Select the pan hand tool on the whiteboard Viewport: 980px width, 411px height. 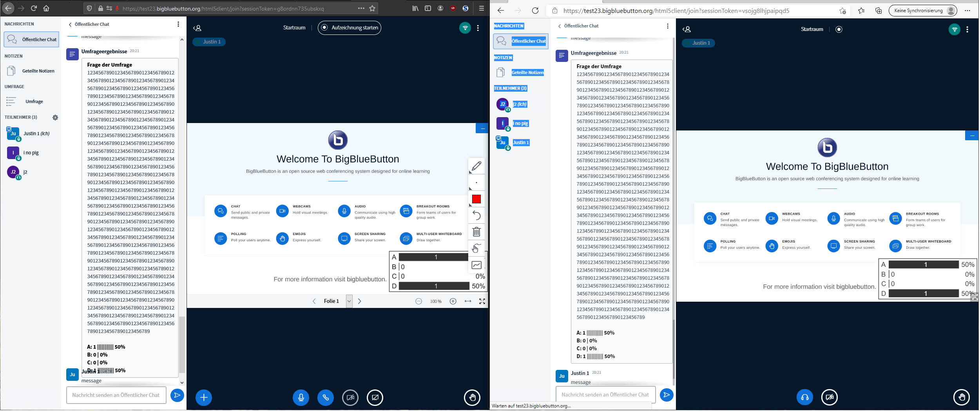tap(476, 248)
